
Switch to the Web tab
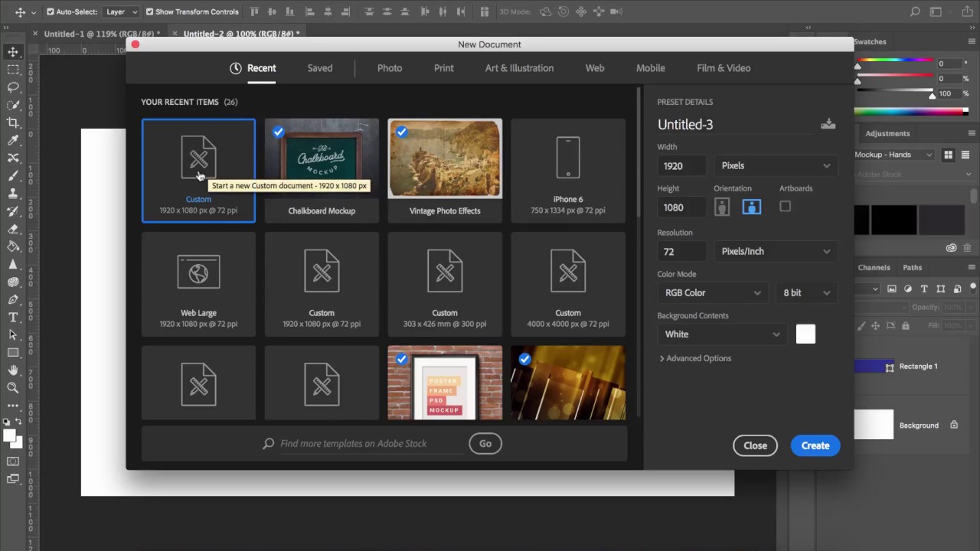coord(595,68)
